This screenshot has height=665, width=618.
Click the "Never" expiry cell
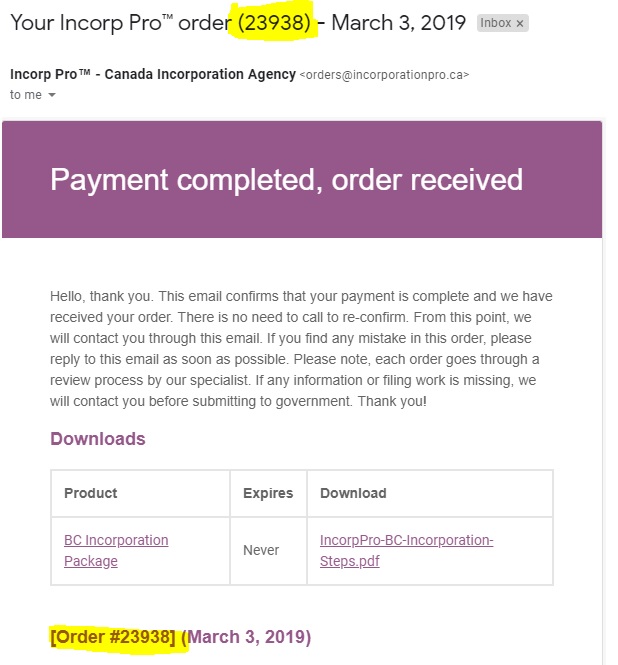coord(261,550)
